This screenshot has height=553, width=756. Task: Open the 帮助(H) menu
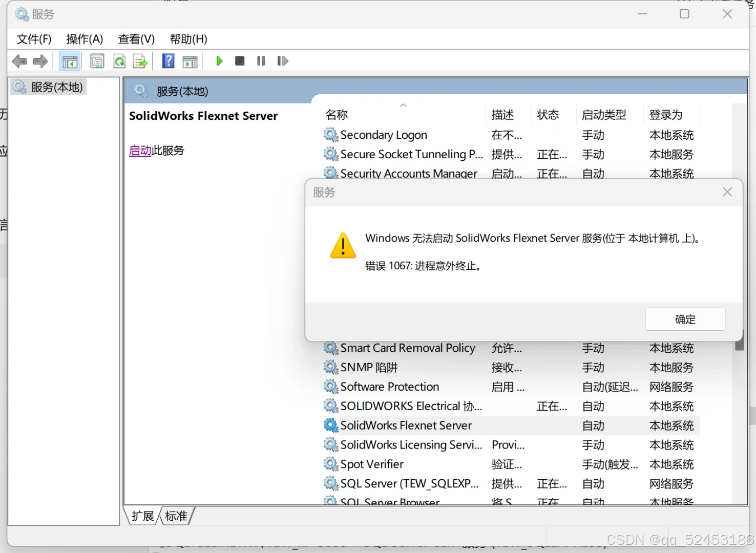[188, 39]
